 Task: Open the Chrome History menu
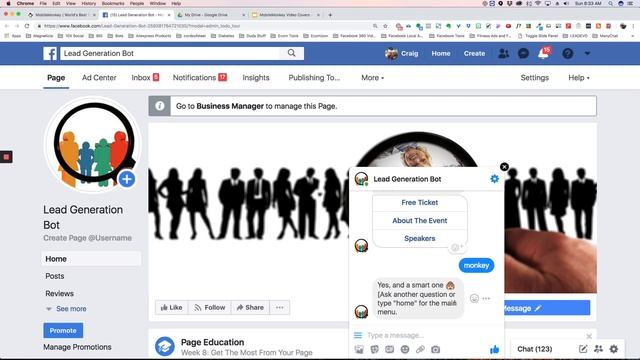[88, 3]
